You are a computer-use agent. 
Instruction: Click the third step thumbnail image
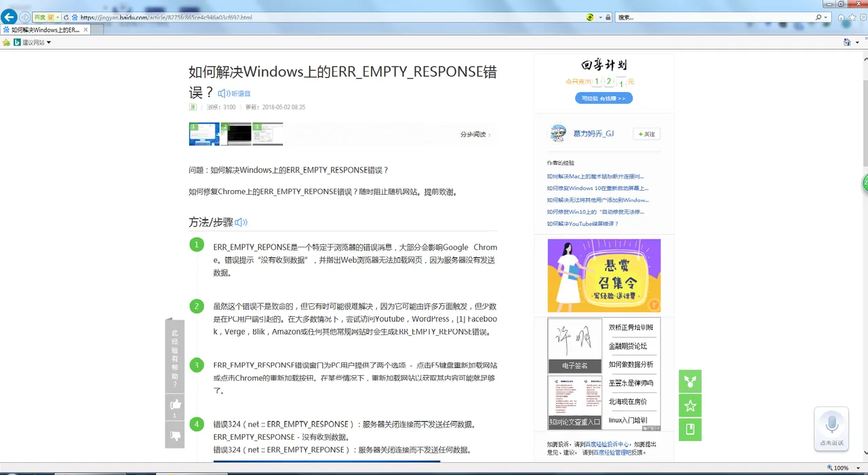point(268,134)
